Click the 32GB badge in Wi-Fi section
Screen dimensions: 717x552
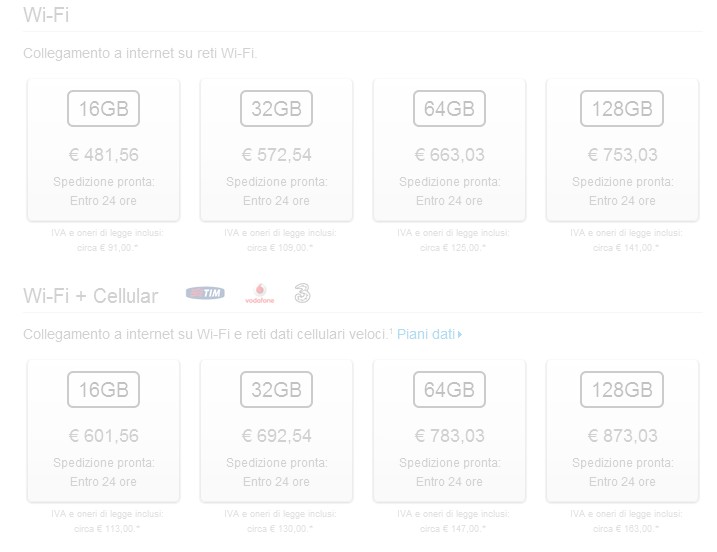tap(276, 108)
